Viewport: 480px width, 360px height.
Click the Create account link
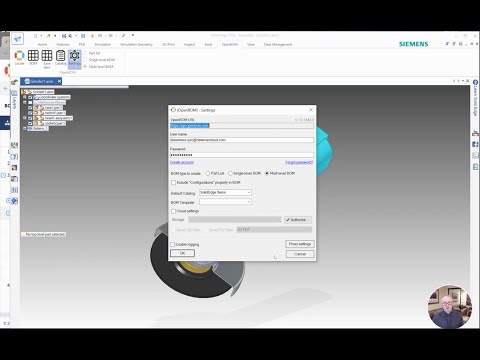coord(182,162)
